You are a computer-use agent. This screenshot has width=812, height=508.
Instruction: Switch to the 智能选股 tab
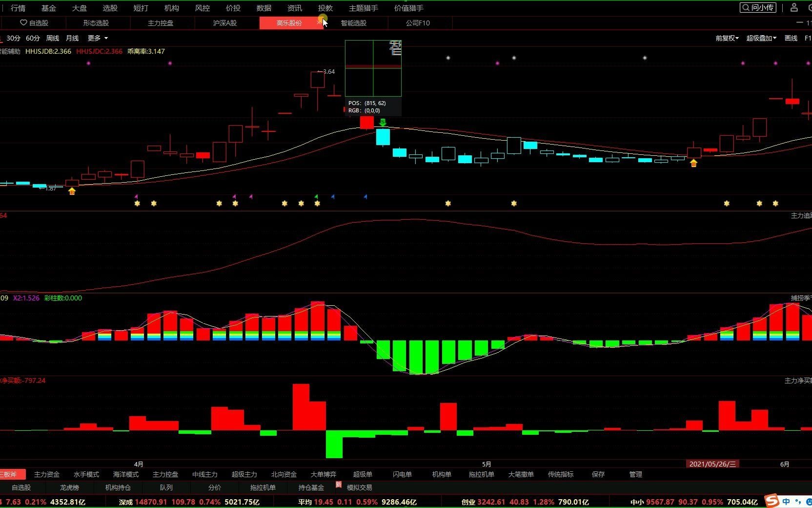pyautogui.click(x=354, y=23)
